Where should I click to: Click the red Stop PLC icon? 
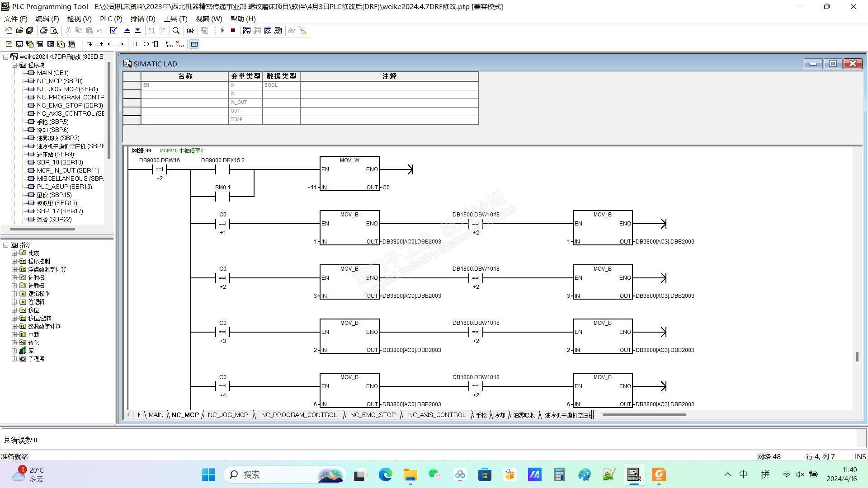click(x=233, y=30)
